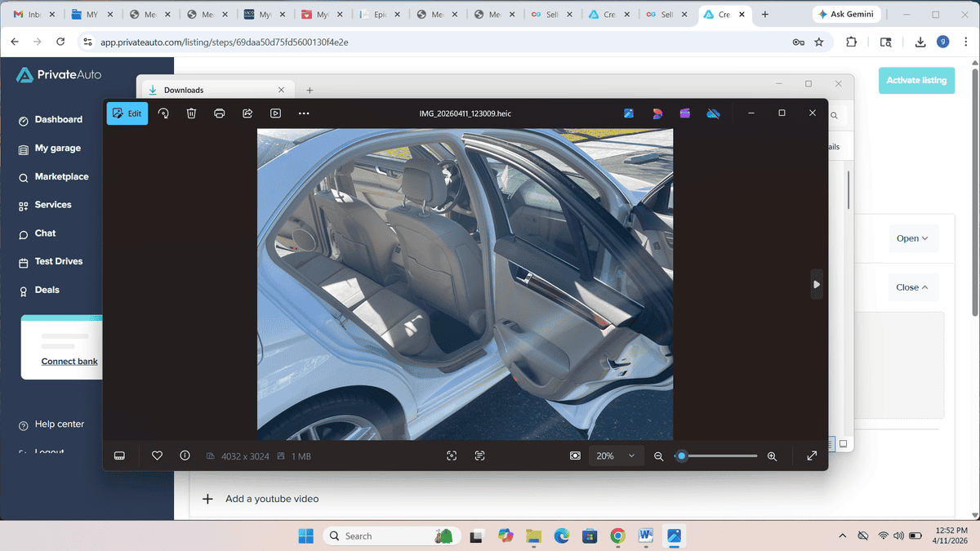Start slideshow from the Photos toolbar
The image size is (980, 551).
(x=276, y=113)
